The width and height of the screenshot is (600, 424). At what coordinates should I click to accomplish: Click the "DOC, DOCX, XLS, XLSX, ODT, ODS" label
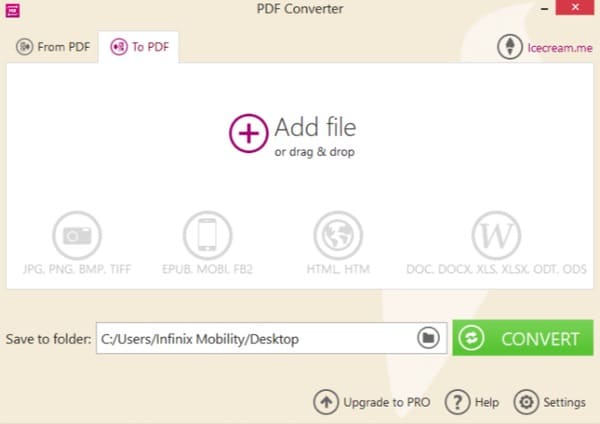496,269
